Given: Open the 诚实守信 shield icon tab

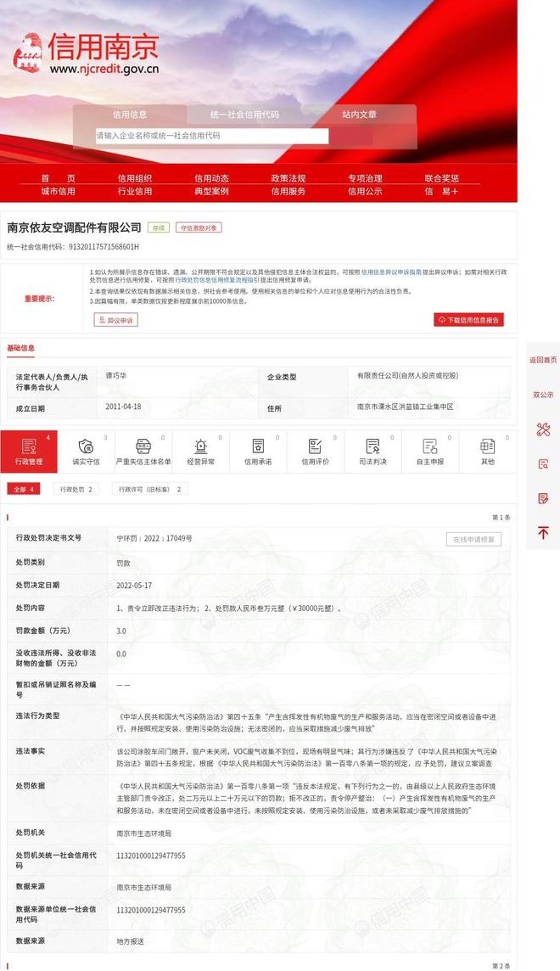Looking at the screenshot, I should pos(86,452).
